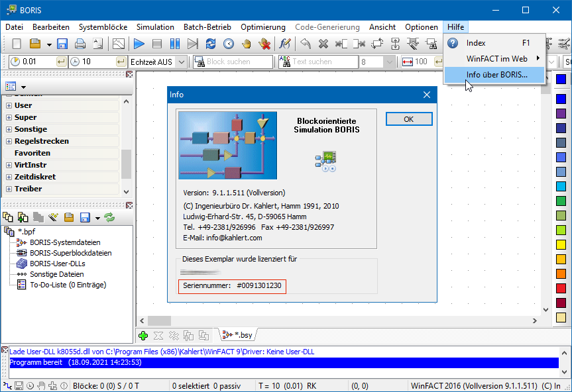Click OK in the Info dialog
This screenshot has height=392, width=572.
[409, 119]
